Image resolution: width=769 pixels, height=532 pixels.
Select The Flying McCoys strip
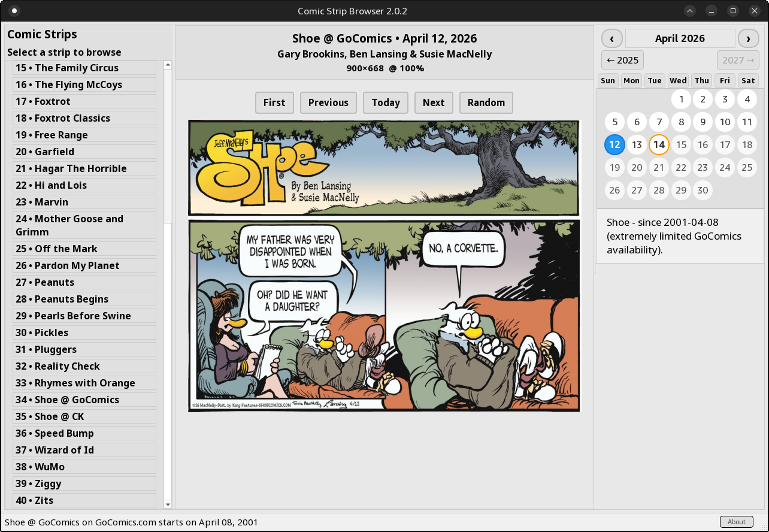[84, 84]
